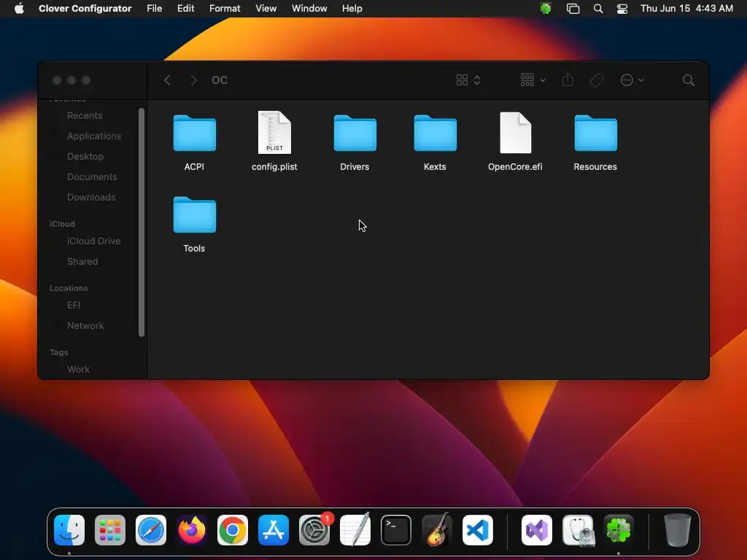This screenshot has height=560, width=747.
Task: Select iCloud Drive in the sidebar
Action: click(93, 241)
